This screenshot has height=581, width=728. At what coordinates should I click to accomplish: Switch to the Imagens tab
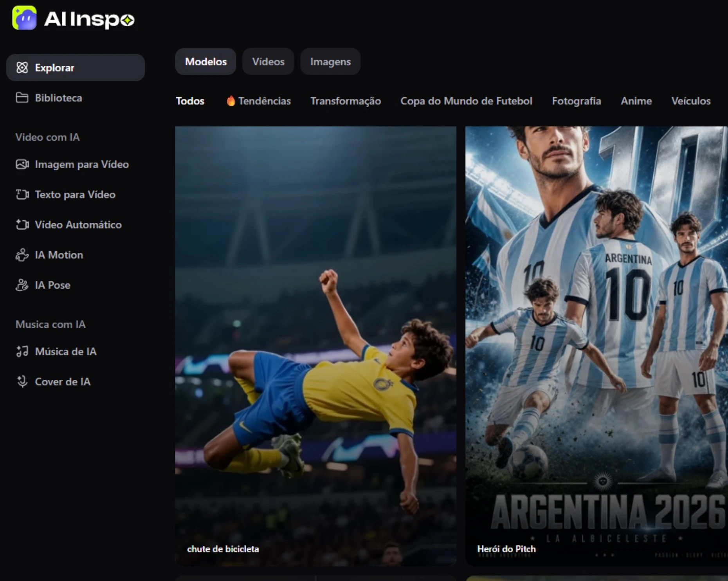tap(330, 61)
